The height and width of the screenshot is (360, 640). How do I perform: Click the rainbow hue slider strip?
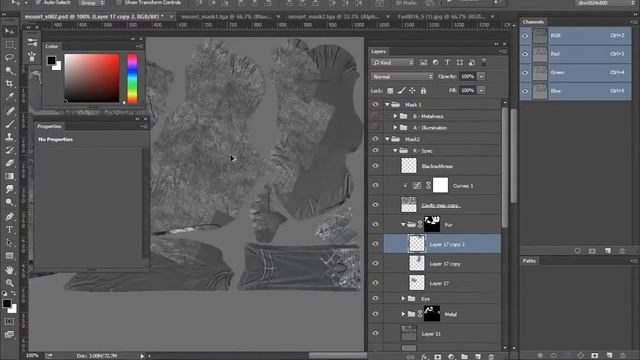coord(132,78)
